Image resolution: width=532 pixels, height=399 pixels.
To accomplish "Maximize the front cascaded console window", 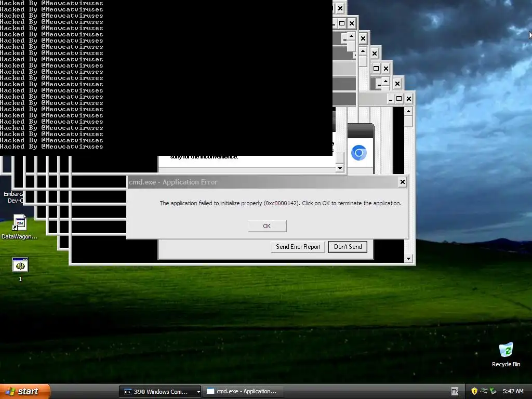I will [x=399, y=99].
